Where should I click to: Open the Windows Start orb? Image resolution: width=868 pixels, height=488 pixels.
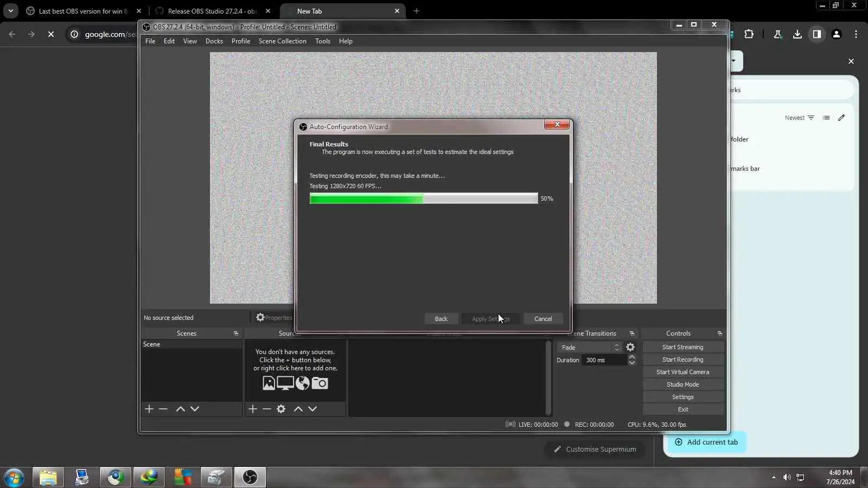[x=14, y=477]
